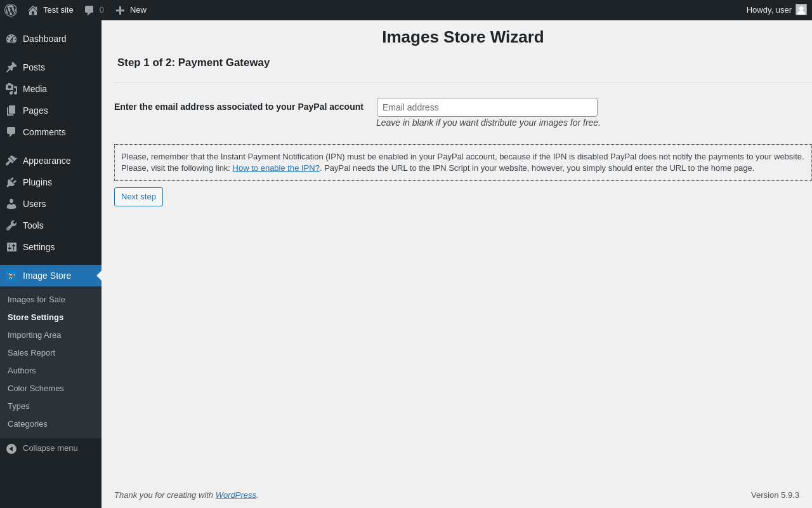Screen dimensions: 812x508
Task: Click the Tools wrench icon
Action: point(11,225)
